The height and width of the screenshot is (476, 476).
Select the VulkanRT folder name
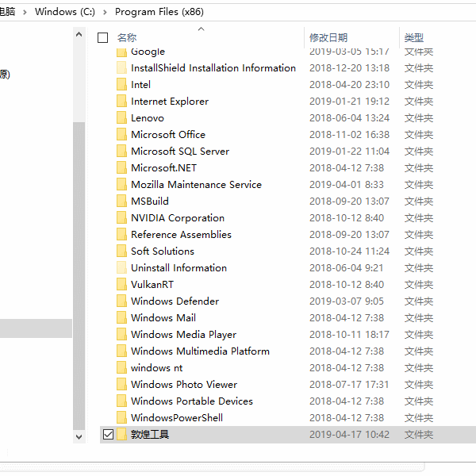pyautogui.click(x=152, y=285)
